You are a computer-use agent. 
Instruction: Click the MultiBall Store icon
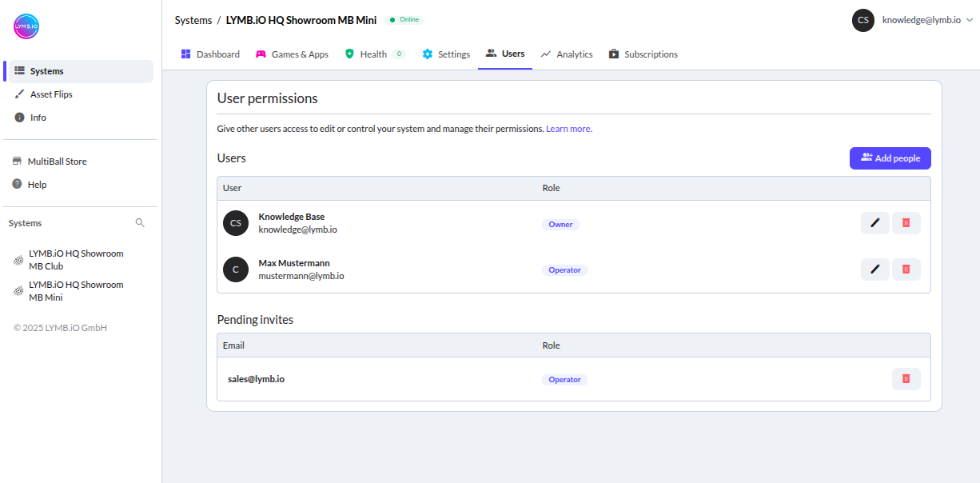[x=19, y=161]
